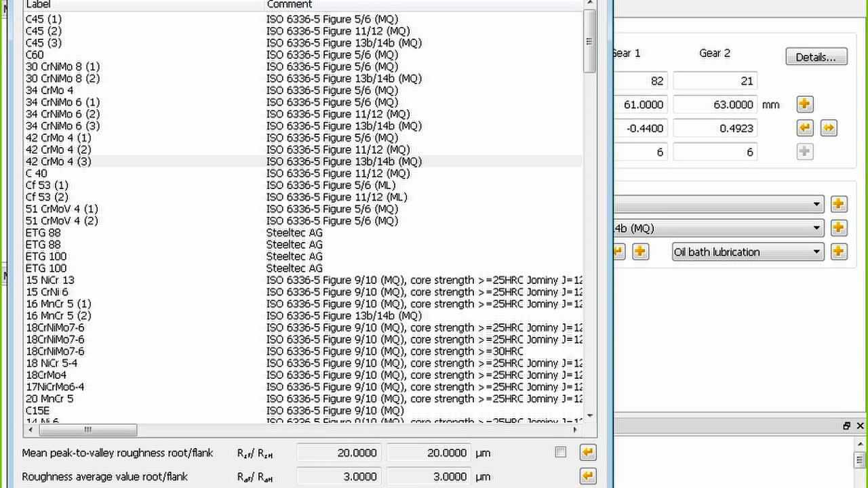The height and width of the screenshot is (488, 868).
Task: Select 42 CrMo 4 (3) from material list
Action: [58, 161]
